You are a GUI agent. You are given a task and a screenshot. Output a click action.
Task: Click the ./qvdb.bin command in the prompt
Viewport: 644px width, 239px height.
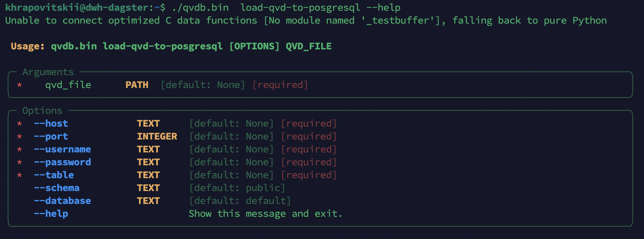[x=200, y=8]
